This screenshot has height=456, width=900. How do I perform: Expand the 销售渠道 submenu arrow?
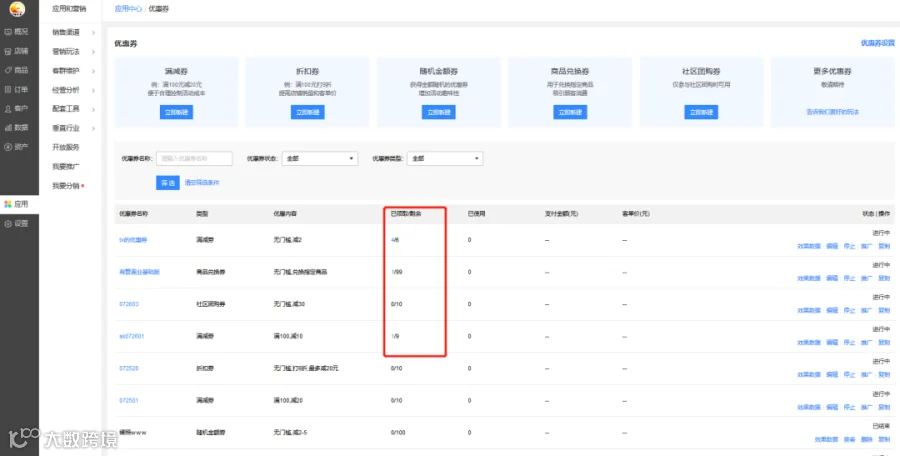pos(93,33)
